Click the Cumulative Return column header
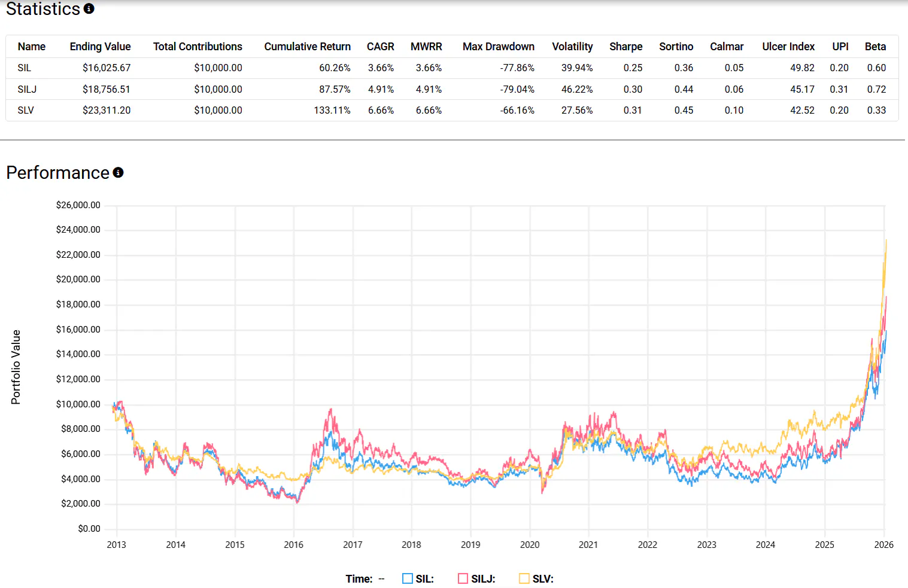 pyautogui.click(x=308, y=47)
